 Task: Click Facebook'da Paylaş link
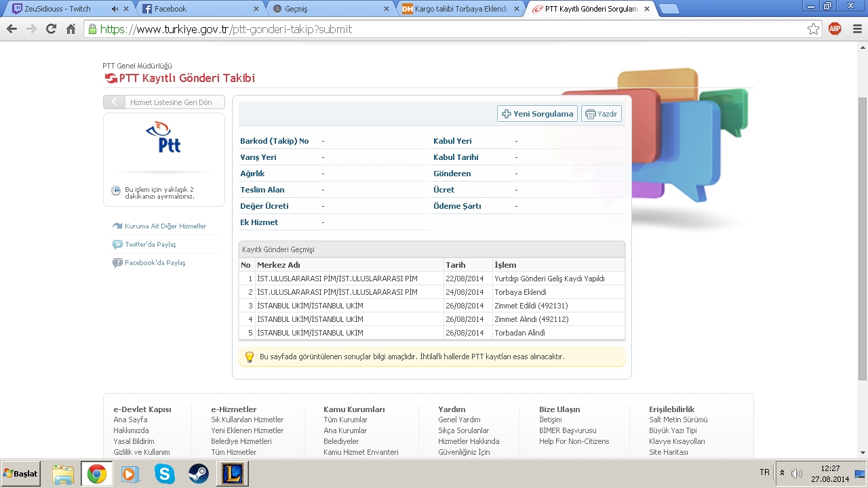[155, 262]
